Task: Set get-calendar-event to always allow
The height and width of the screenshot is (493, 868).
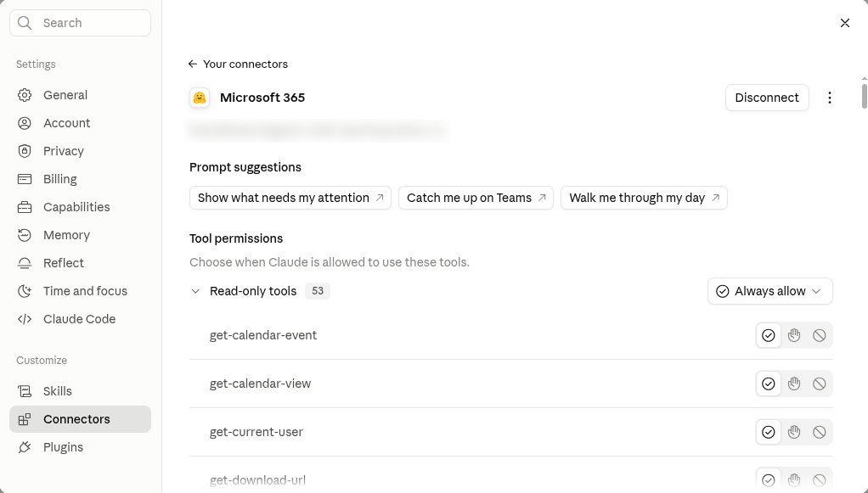Action: click(x=769, y=335)
